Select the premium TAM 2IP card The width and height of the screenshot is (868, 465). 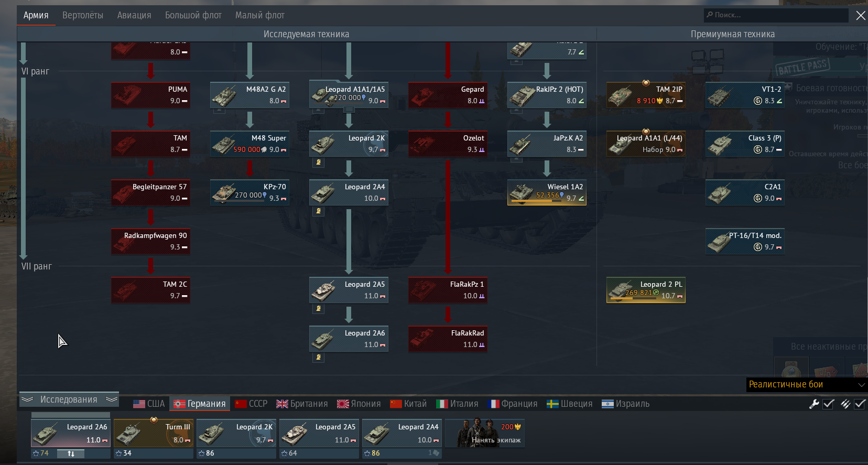point(646,95)
